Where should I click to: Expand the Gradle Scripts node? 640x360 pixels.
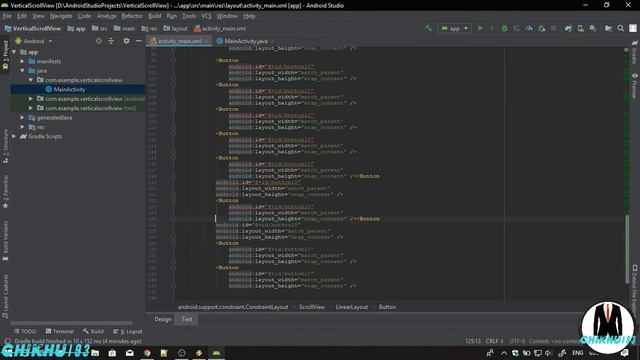[14, 136]
